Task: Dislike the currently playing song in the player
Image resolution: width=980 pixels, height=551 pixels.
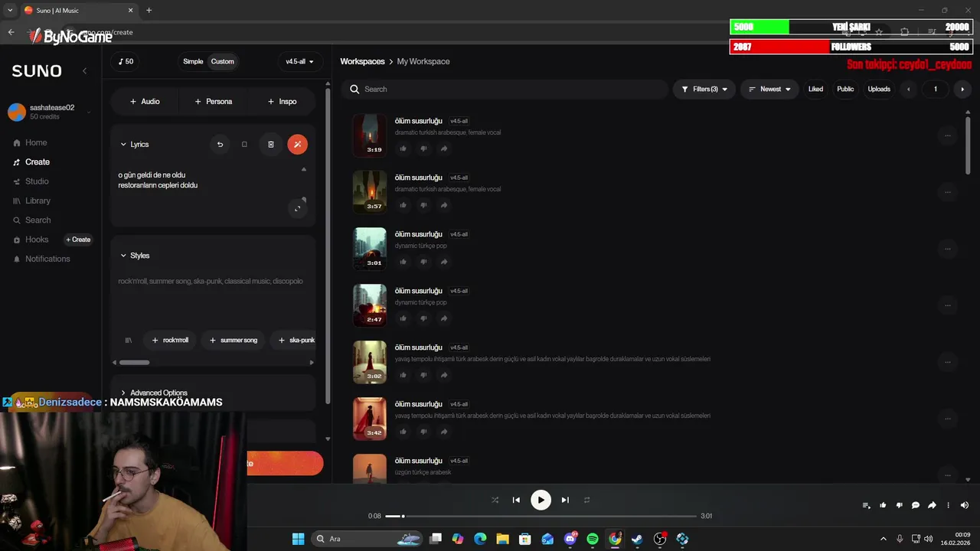Action: (x=899, y=505)
